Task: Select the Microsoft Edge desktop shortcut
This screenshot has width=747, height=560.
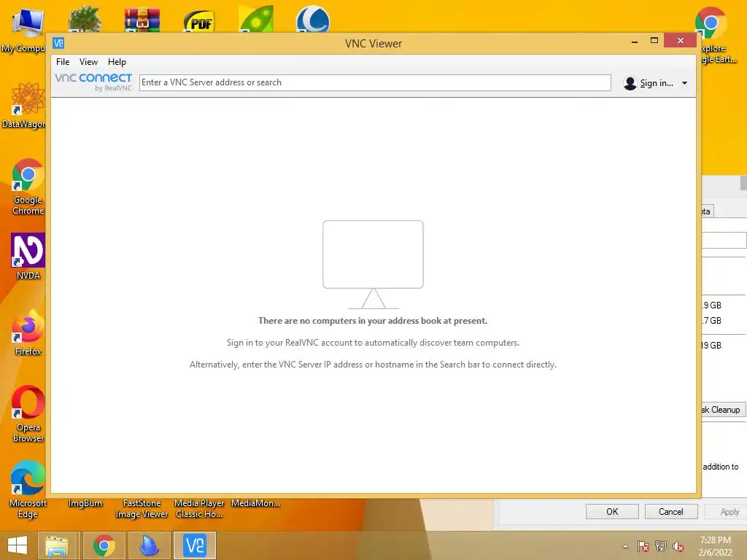Action: 28,489
